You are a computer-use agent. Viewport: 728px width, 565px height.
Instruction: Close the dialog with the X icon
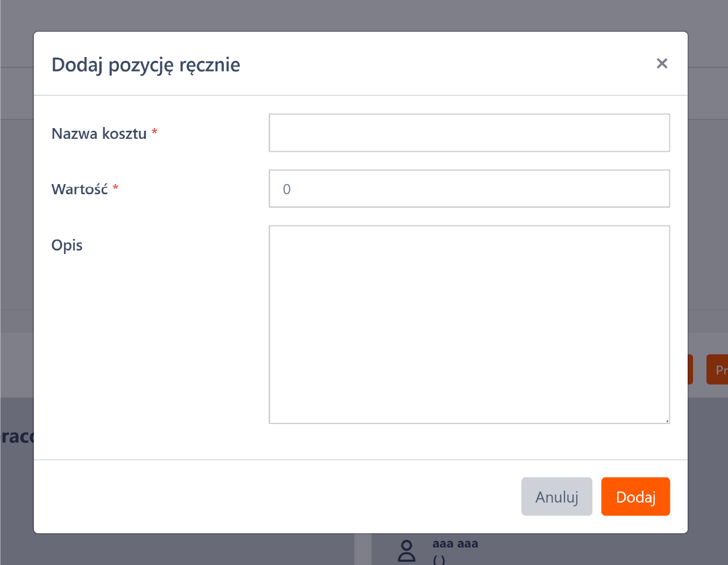pyautogui.click(x=662, y=63)
